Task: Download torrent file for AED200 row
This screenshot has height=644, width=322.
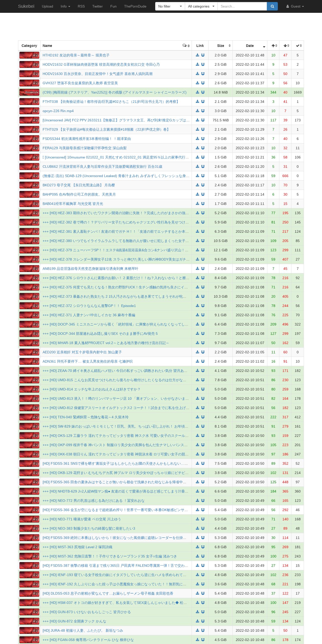Action: [x=197, y=352]
